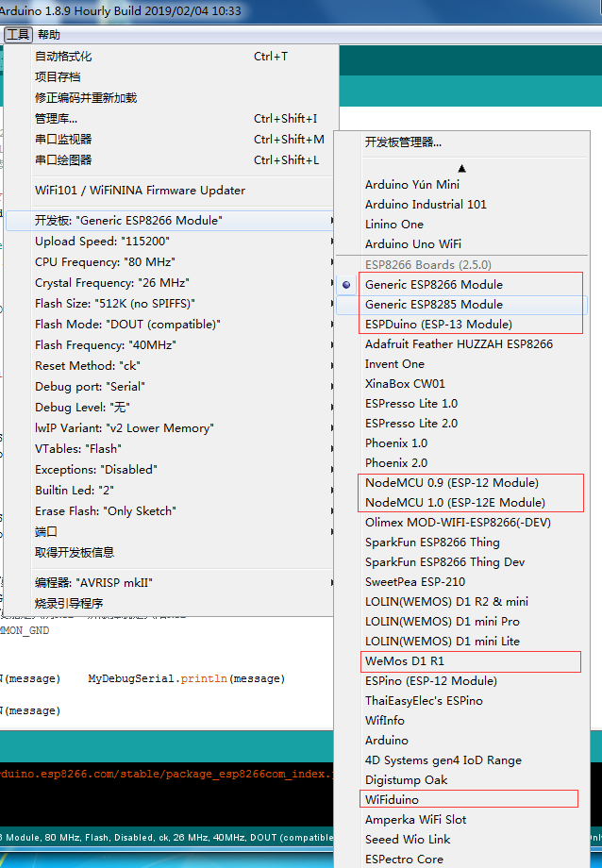Select LOLIN(WEMOS) D1 mini Pro board
This screenshot has width=602, height=868.
pyautogui.click(x=462, y=622)
